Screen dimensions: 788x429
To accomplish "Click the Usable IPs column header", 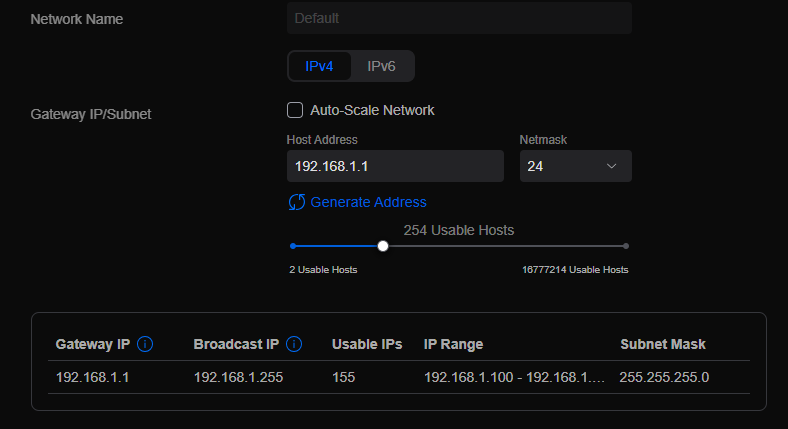I will coord(367,344).
